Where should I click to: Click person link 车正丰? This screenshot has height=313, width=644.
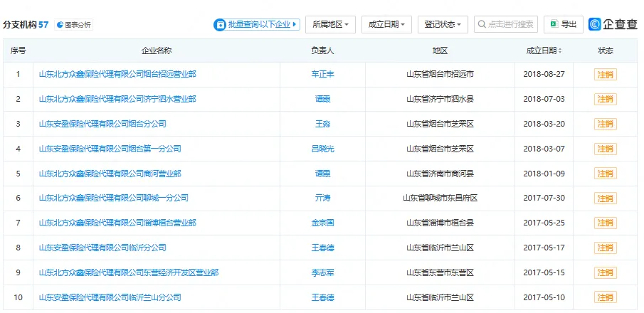tap(322, 74)
